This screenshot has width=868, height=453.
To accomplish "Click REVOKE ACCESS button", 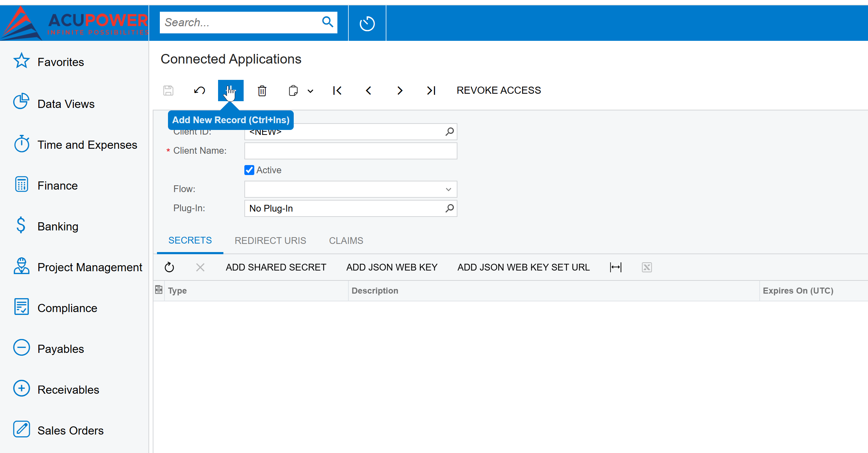I will point(498,90).
